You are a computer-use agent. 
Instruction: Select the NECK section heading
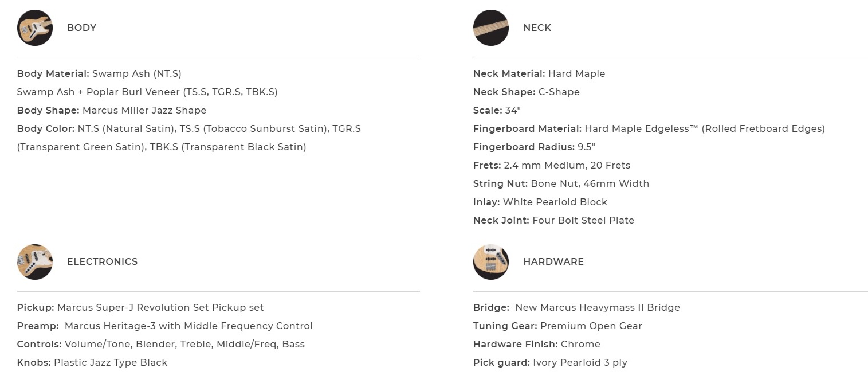pos(537,28)
